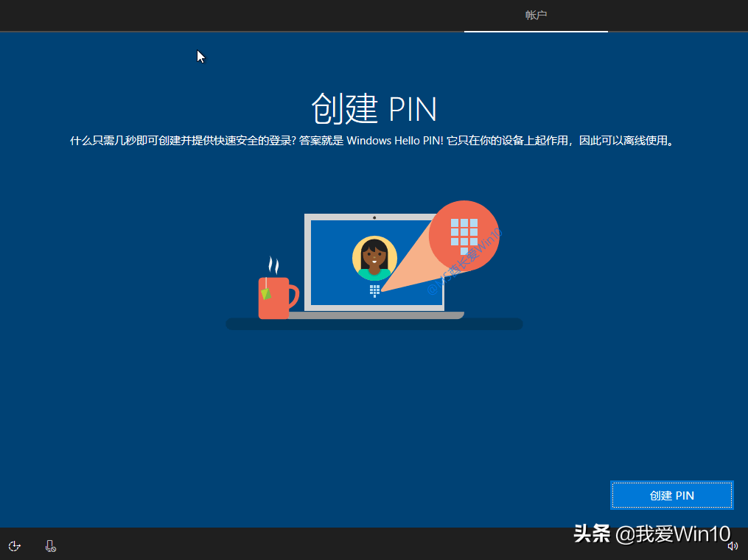748x560 pixels.
Task: Click the Ease of Access icon bottom left
Action: (x=14, y=545)
